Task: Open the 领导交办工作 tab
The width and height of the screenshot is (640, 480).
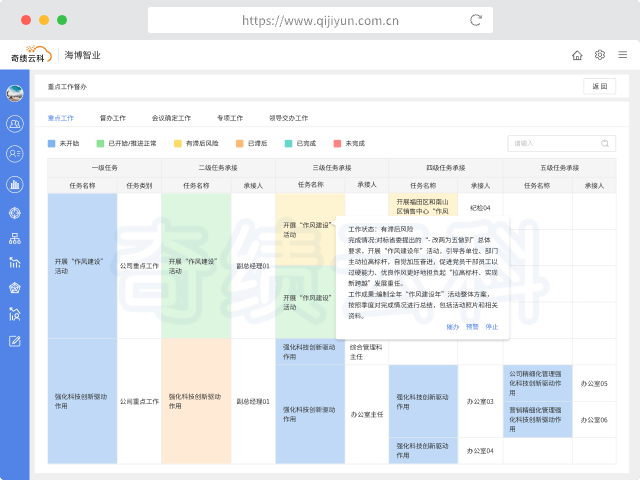Action: tap(289, 117)
